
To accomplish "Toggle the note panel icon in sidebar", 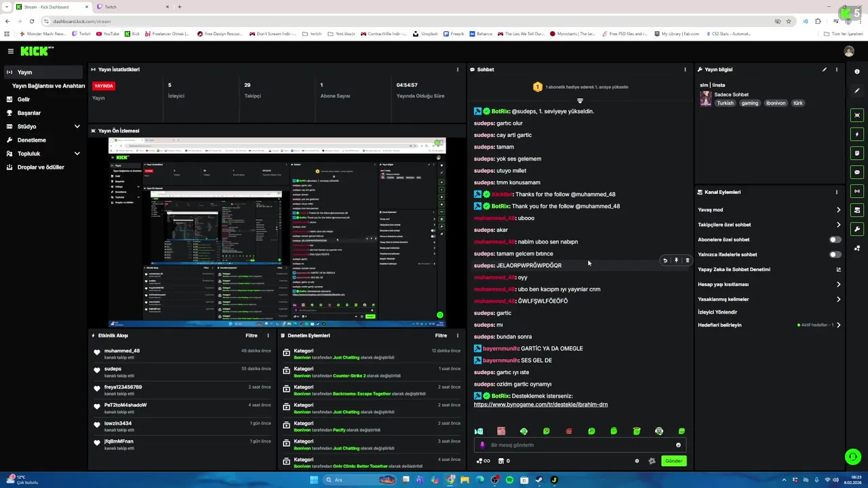I will 857,153.
